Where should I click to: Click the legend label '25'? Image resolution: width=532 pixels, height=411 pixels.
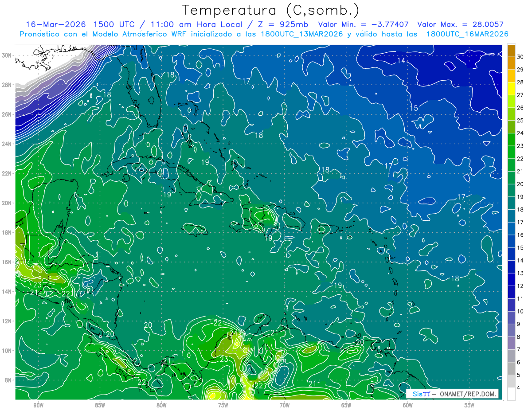pyautogui.click(x=520, y=121)
